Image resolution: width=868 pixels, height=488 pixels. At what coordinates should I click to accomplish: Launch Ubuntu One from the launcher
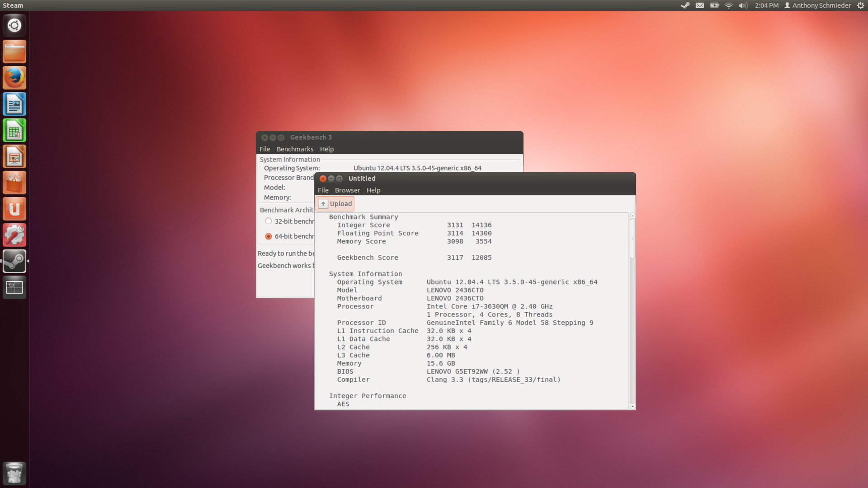[14, 208]
